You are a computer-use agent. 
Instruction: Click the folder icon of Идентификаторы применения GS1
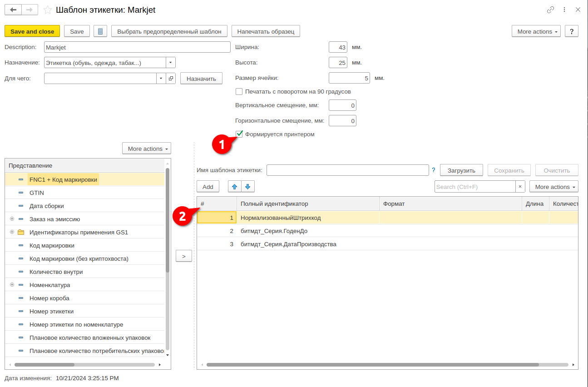[21, 232]
